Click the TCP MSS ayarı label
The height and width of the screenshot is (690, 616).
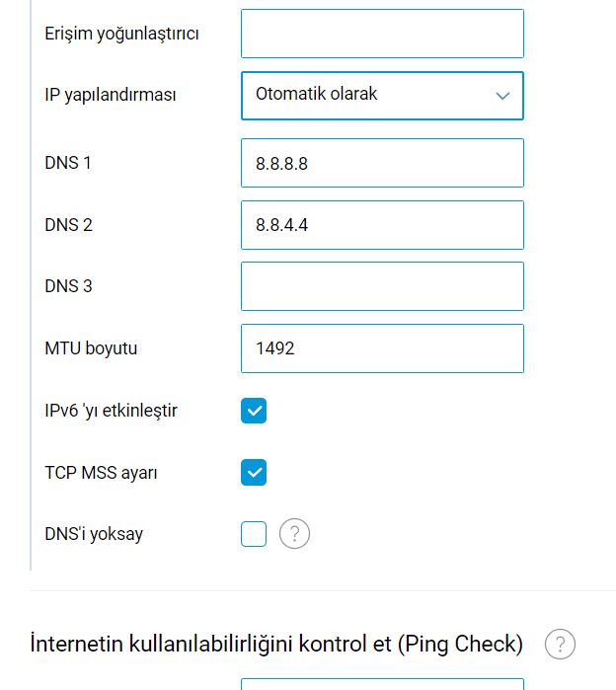coord(101,473)
